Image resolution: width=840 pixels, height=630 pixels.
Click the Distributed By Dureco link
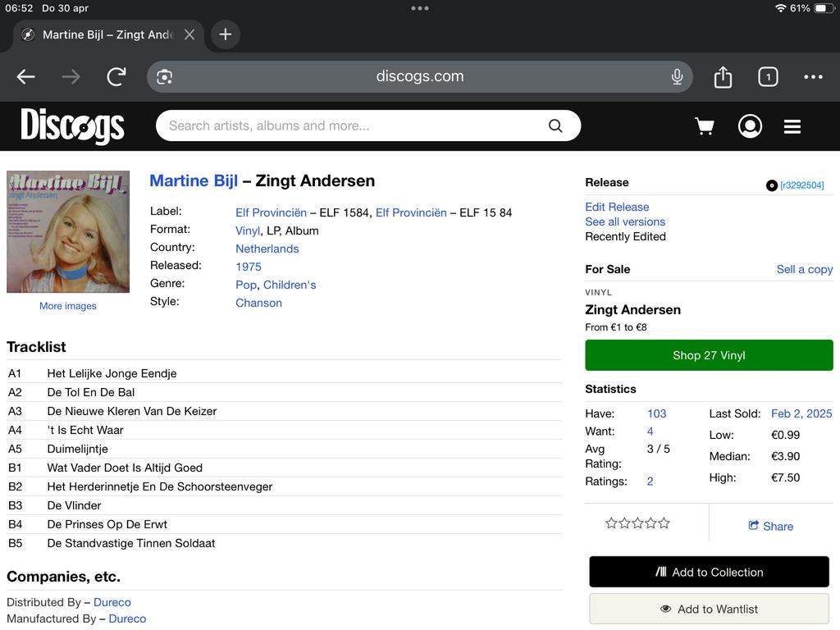coord(112,602)
